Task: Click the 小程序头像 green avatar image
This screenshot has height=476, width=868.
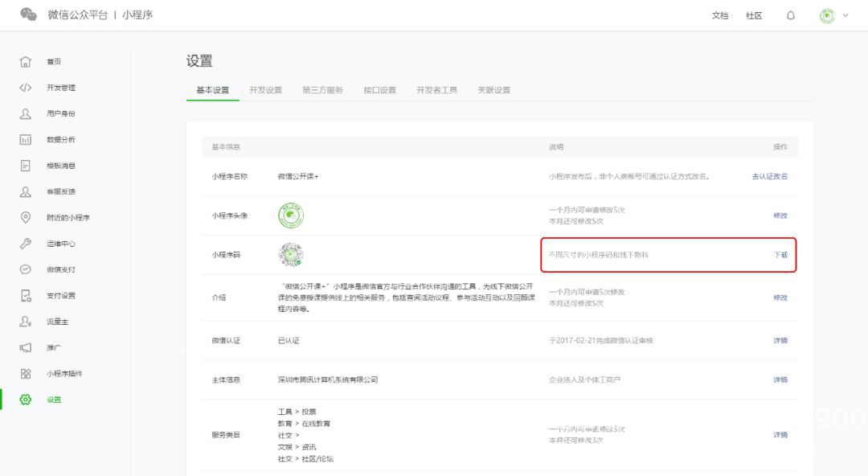Action: point(291,215)
